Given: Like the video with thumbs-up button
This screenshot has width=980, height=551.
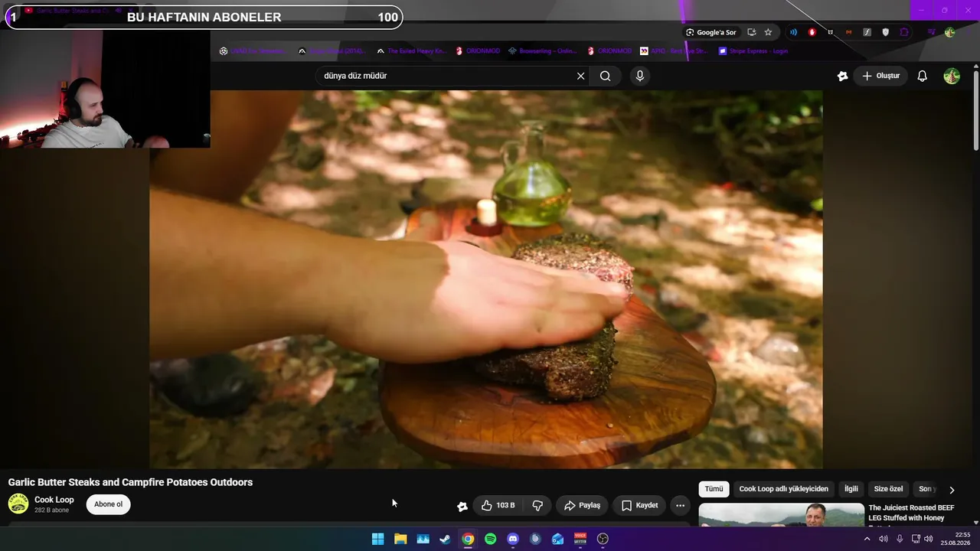Looking at the screenshot, I should click(x=498, y=505).
